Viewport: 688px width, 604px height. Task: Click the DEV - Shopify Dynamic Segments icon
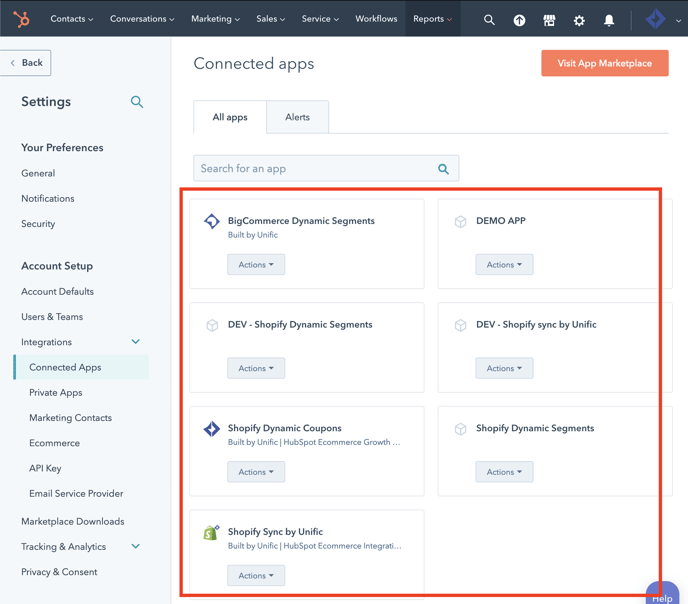click(212, 325)
